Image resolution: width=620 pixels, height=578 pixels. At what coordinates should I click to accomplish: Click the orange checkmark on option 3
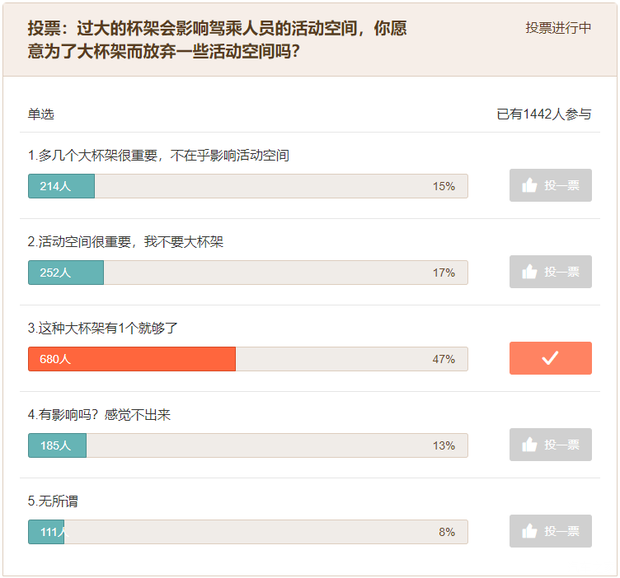point(550,358)
